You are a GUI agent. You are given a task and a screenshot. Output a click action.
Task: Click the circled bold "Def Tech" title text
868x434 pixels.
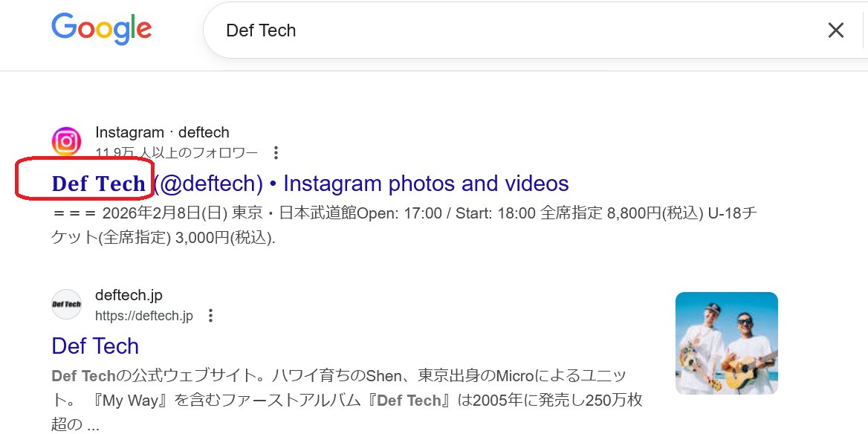(98, 184)
